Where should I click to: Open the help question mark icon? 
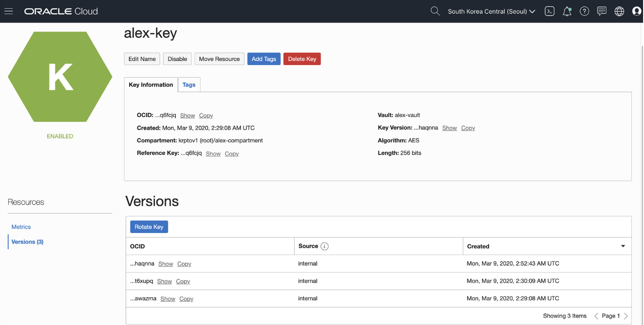(x=584, y=11)
